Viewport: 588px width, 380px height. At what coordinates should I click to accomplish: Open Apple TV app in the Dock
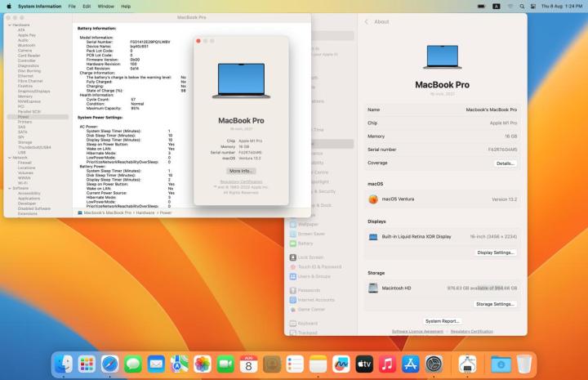pyautogui.click(x=364, y=364)
